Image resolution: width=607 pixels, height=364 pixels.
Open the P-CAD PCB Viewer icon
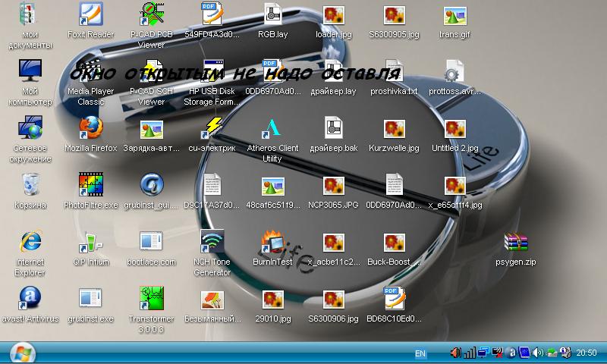(152, 15)
